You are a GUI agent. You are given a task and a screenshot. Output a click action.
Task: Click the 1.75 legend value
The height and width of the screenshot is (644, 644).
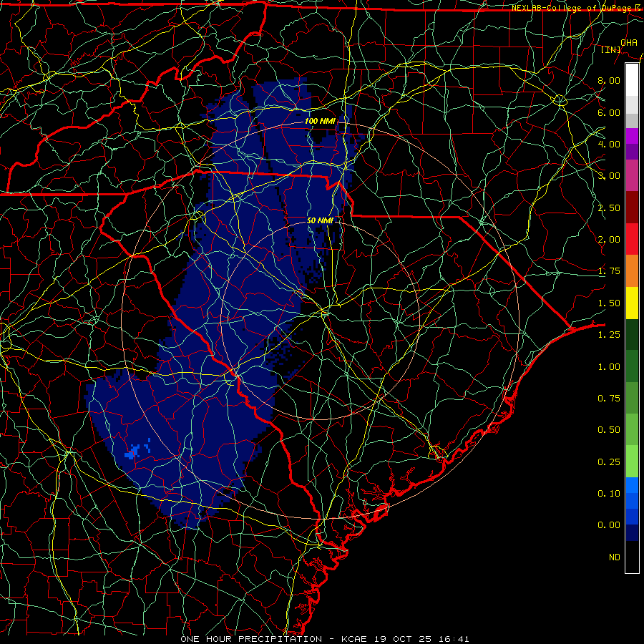[609, 271]
